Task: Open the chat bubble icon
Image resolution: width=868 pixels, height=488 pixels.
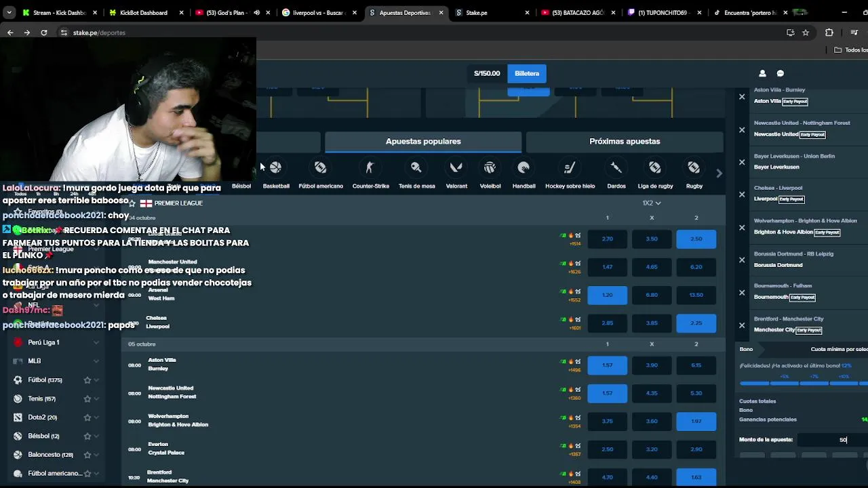Action: (x=780, y=73)
